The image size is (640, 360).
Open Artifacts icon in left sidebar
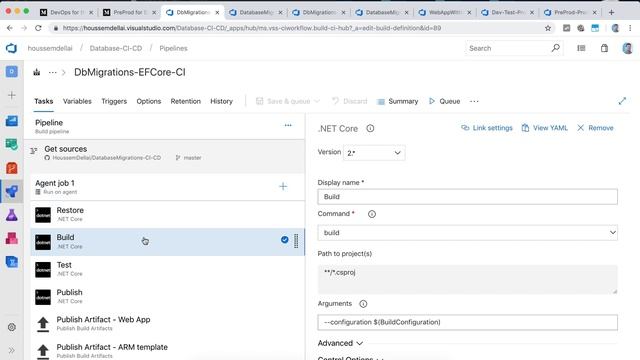click(x=12, y=238)
